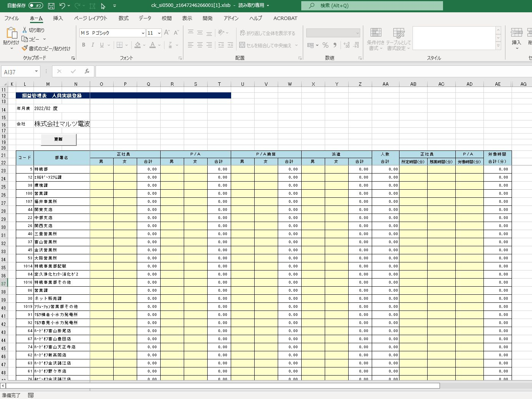The height and width of the screenshot is (399, 532).
Task: Switch to the 数式 tab
Action: coord(124,18)
